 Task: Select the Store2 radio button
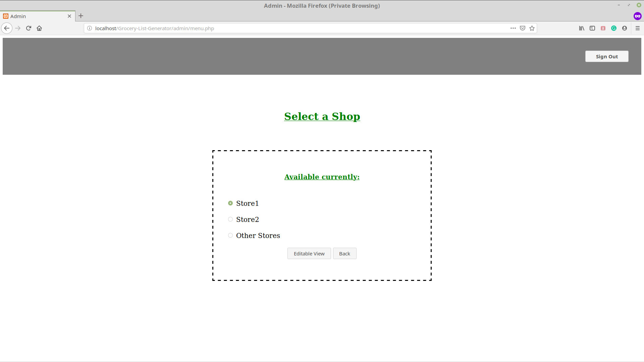[230, 219]
